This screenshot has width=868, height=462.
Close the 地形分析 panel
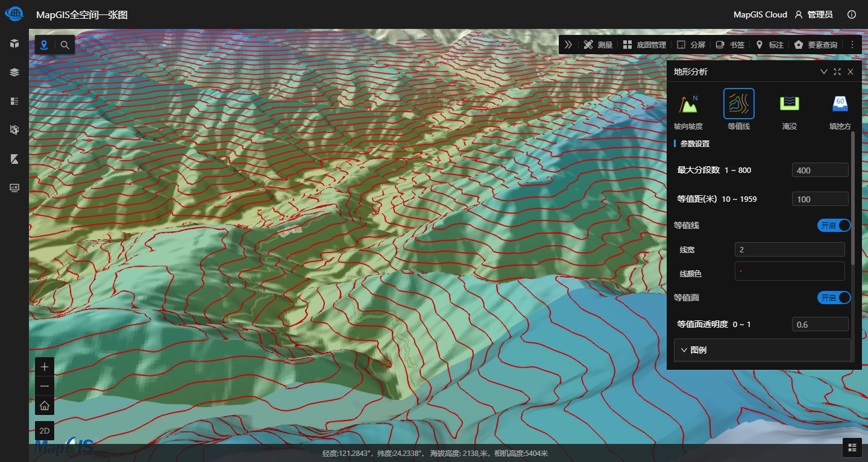[x=851, y=72]
